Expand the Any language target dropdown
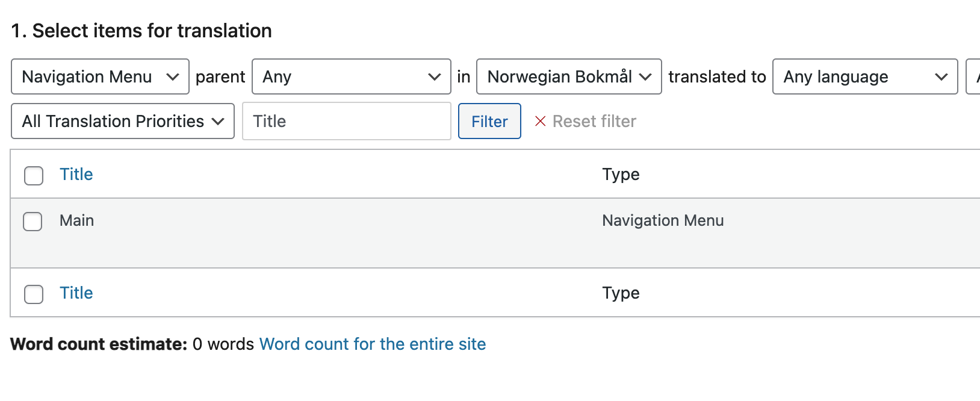 coord(865,76)
